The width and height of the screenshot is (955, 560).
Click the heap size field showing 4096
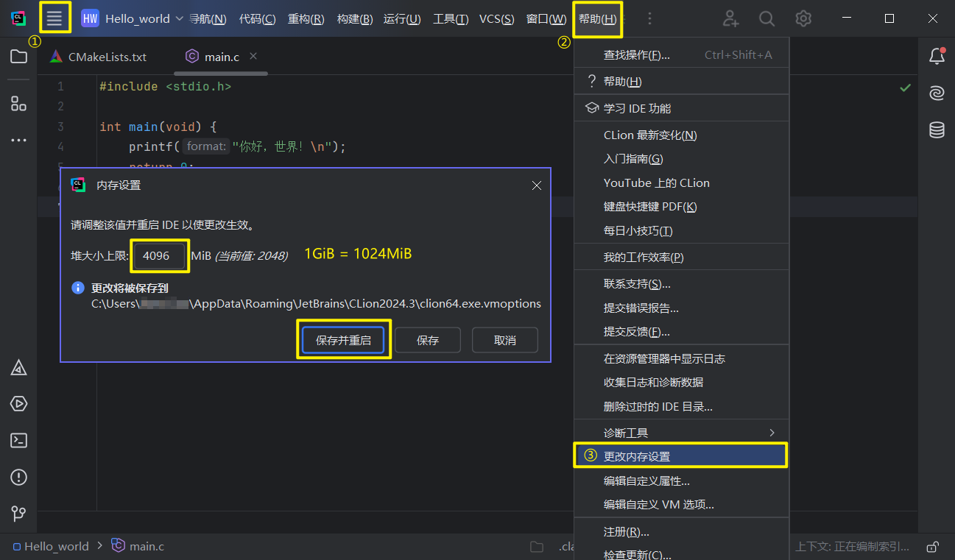[x=159, y=256]
